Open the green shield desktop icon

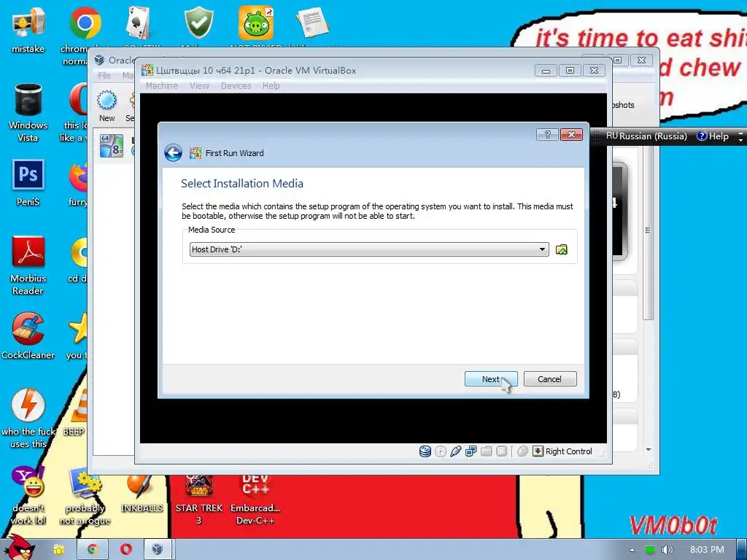(199, 23)
